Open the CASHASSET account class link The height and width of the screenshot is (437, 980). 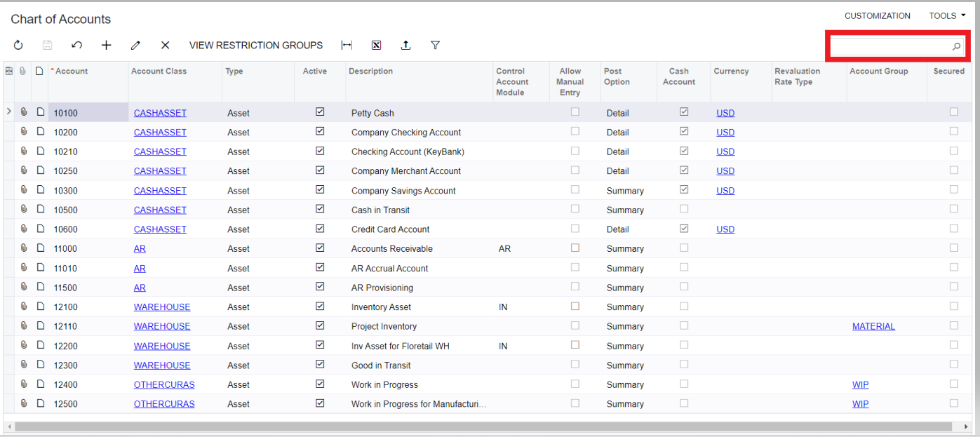pyautogui.click(x=159, y=112)
